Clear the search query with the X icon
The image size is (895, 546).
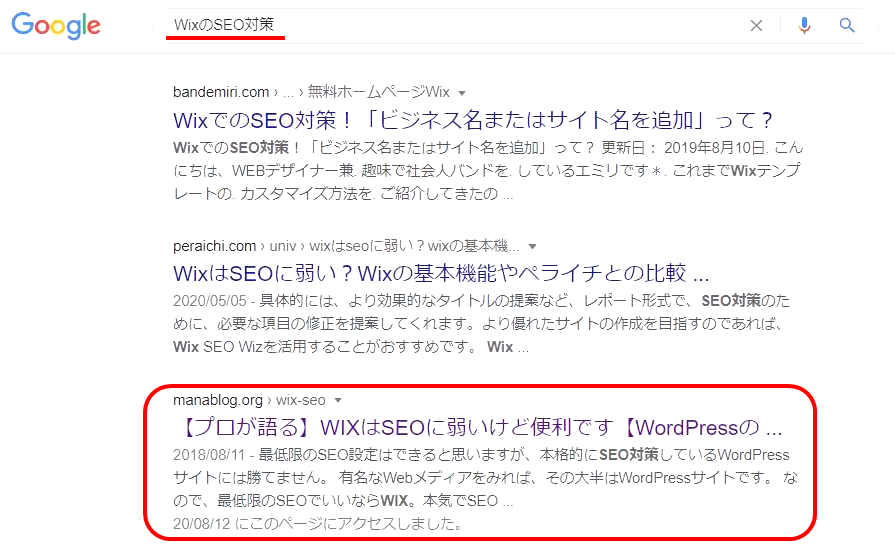[x=756, y=25]
